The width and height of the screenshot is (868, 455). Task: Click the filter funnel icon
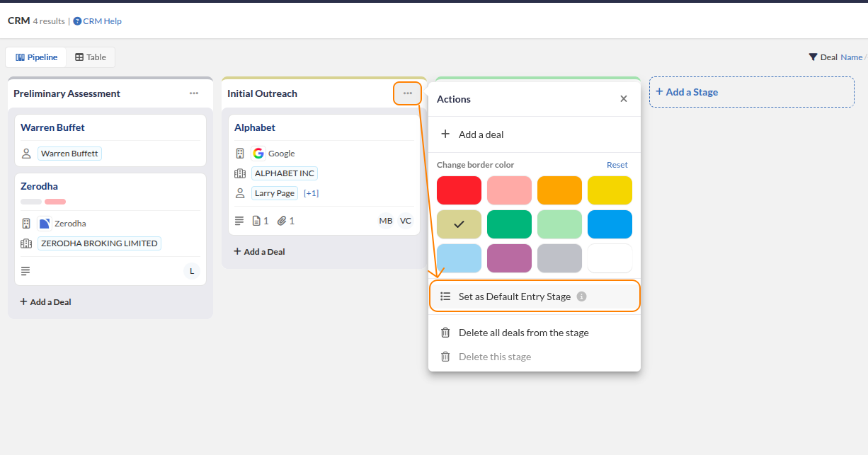(813, 57)
